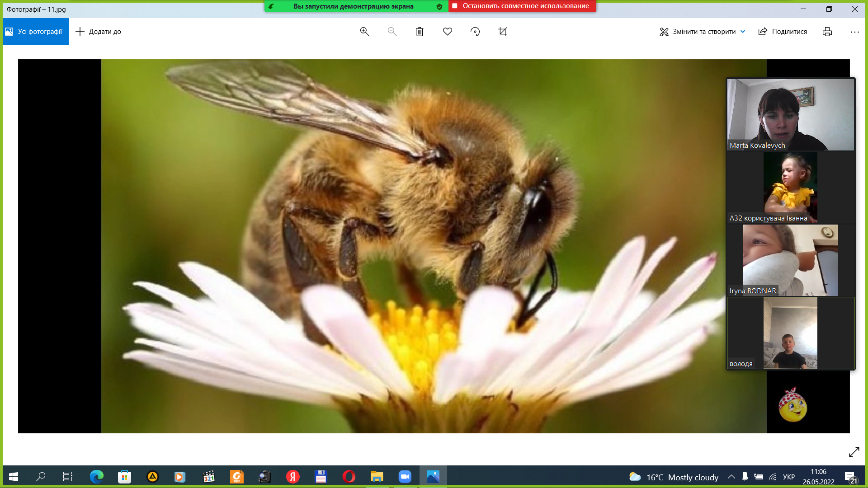The width and height of the screenshot is (868, 488).
Task: Open the Windows Start menu
Action: pos(14,477)
